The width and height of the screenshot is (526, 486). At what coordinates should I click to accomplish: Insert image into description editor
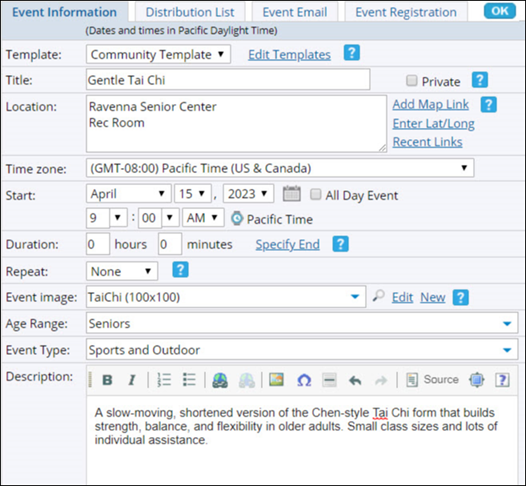(276, 380)
